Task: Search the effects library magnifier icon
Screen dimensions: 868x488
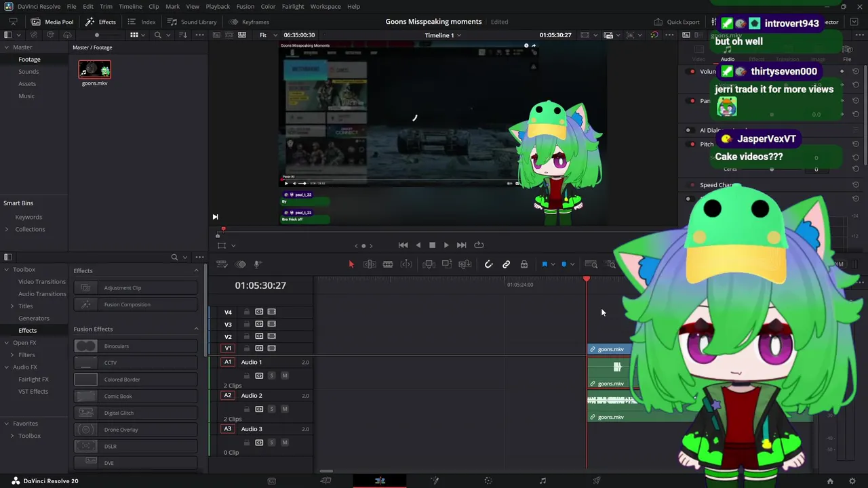Action: (174, 258)
